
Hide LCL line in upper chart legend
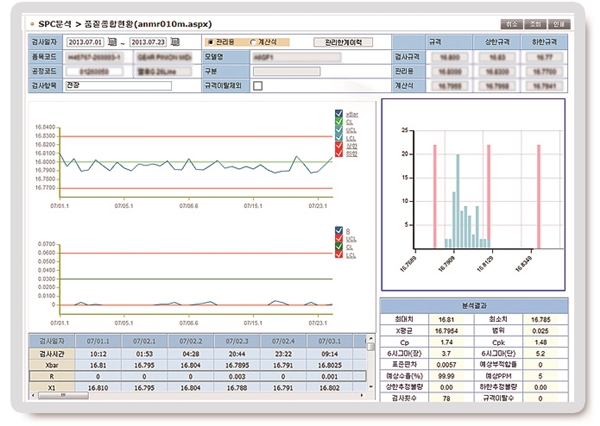point(339,139)
